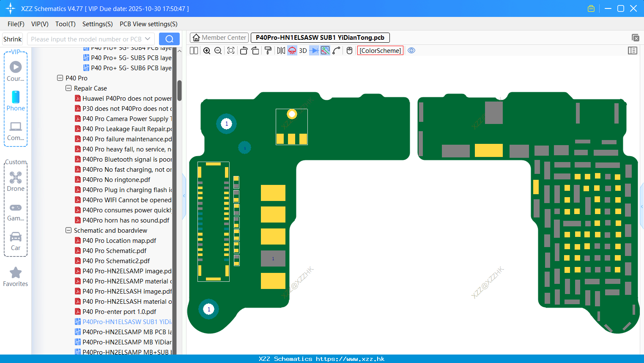Toggle the eye visibility icon
This screenshot has width=644, height=363.
point(411,51)
